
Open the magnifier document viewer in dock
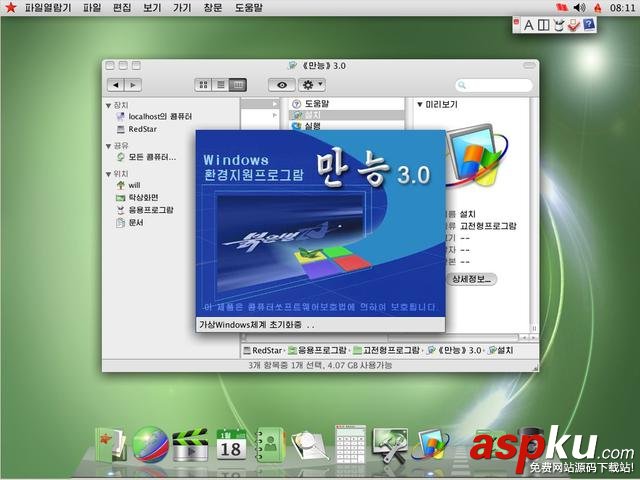tap(310, 446)
